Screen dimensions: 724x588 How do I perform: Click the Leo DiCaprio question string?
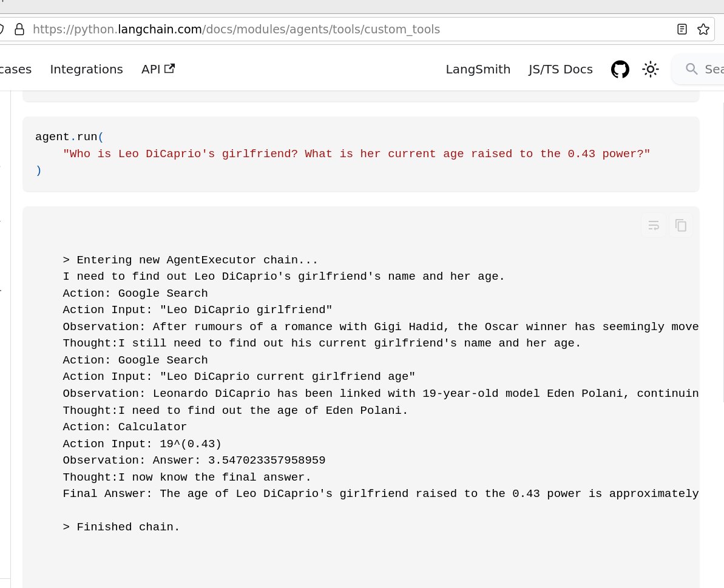pos(356,154)
